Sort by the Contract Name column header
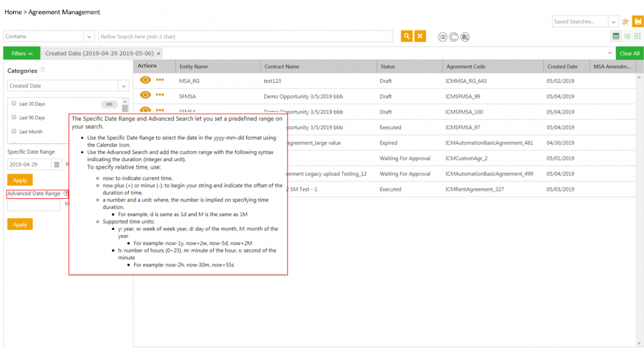Screen dimensions: 644x351 (x=281, y=67)
